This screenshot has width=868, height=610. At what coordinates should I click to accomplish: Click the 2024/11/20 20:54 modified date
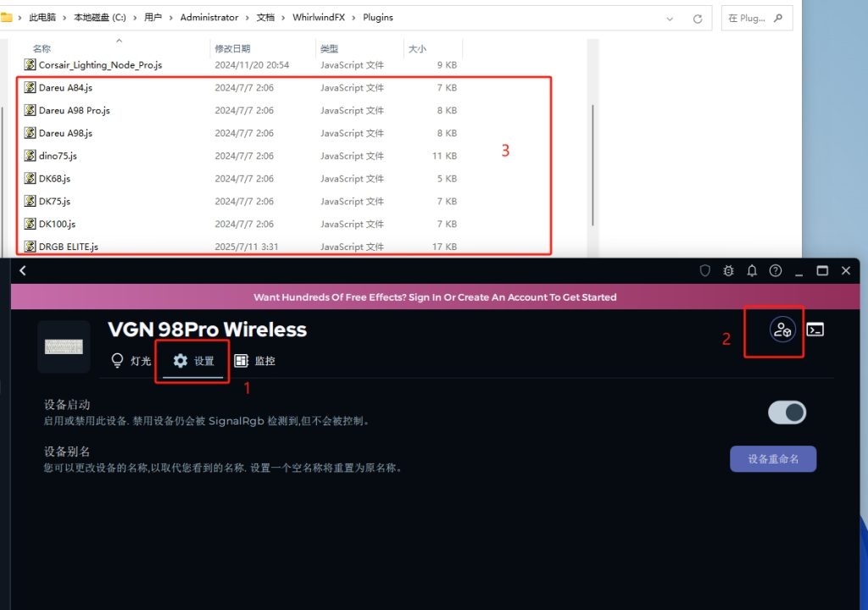[x=252, y=64]
